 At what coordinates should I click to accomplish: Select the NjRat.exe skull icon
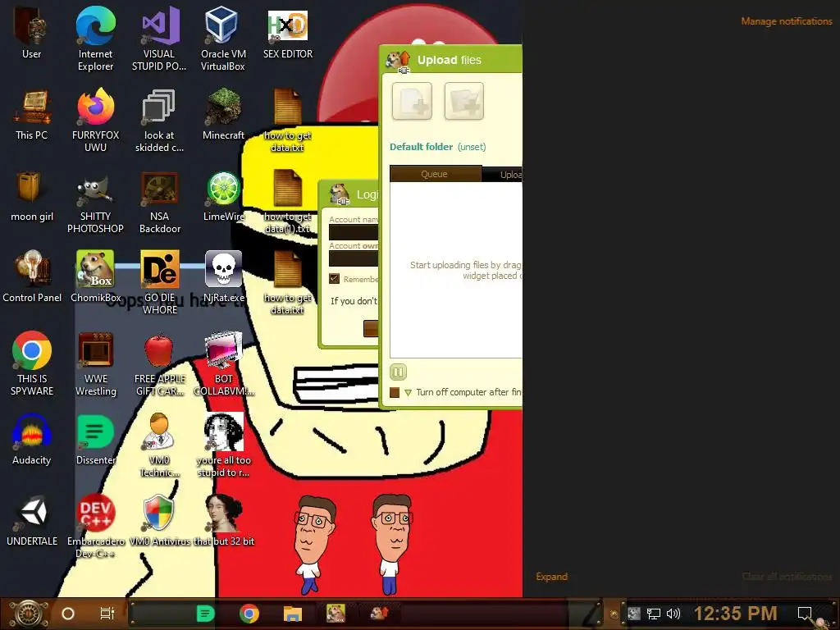tap(223, 277)
